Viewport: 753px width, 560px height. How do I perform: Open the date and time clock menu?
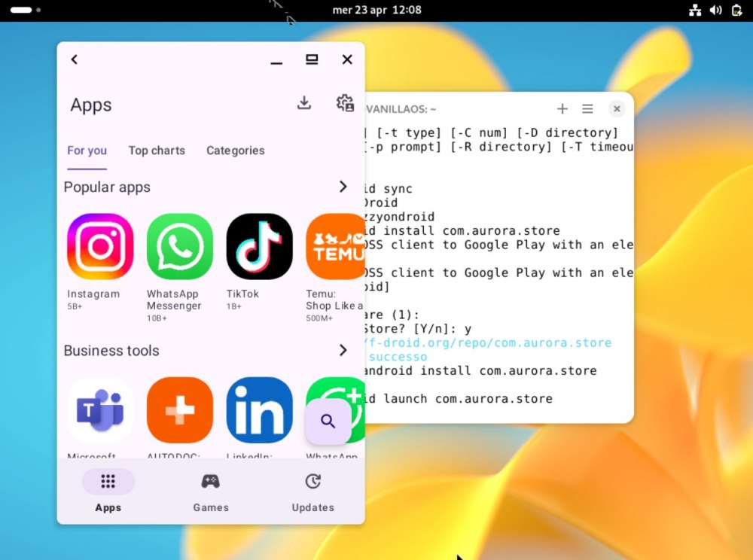(x=377, y=10)
